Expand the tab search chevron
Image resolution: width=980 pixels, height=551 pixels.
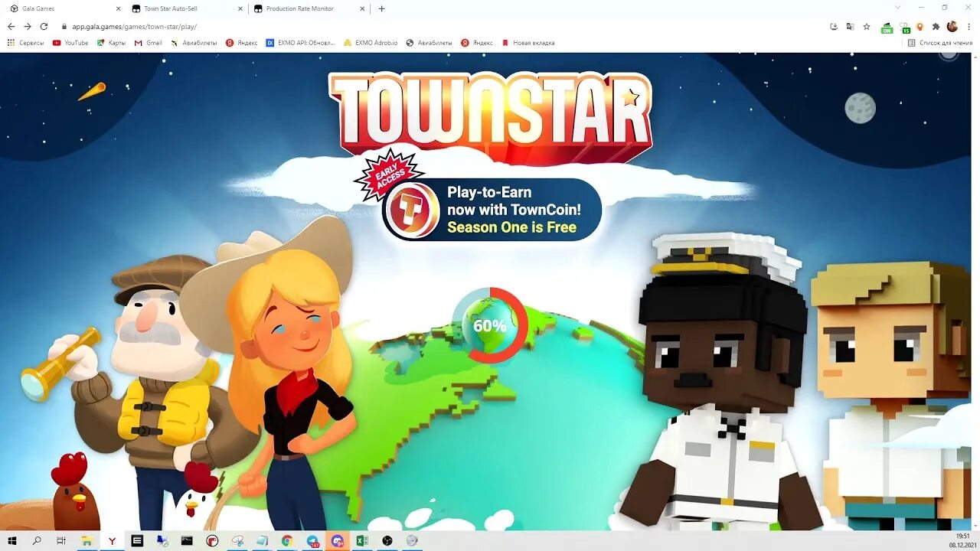[x=898, y=8]
